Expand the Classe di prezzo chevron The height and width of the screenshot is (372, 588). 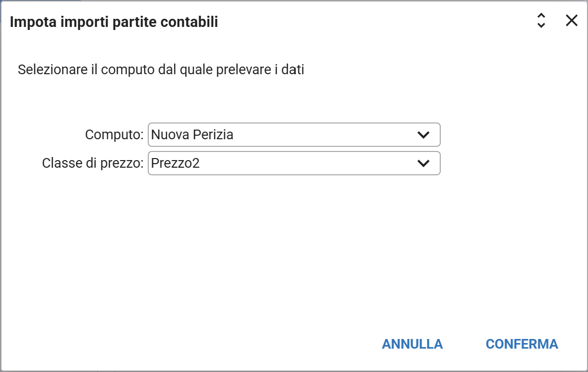click(423, 163)
